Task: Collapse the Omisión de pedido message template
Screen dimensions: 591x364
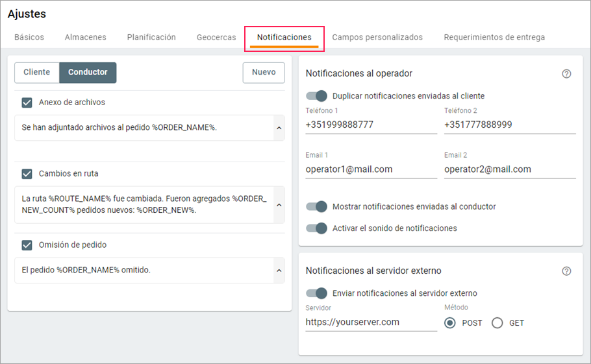Action: [x=279, y=271]
